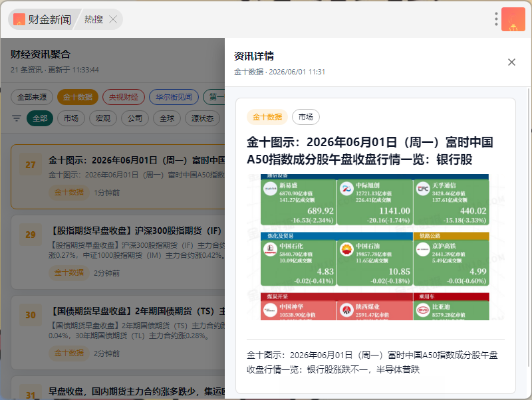Click the 中国石化 stock tile
532x400 pixels.
(x=298, y=262)
